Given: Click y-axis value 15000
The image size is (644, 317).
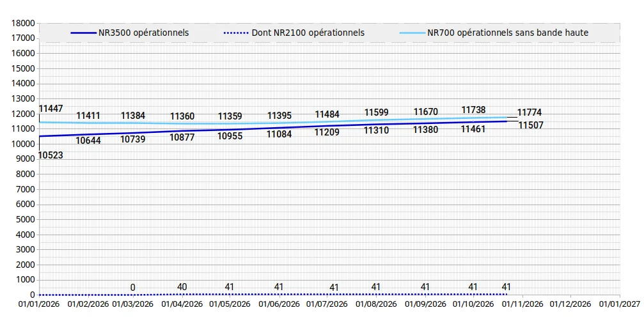Looking at the screenshot, I should tap(25, 68).
